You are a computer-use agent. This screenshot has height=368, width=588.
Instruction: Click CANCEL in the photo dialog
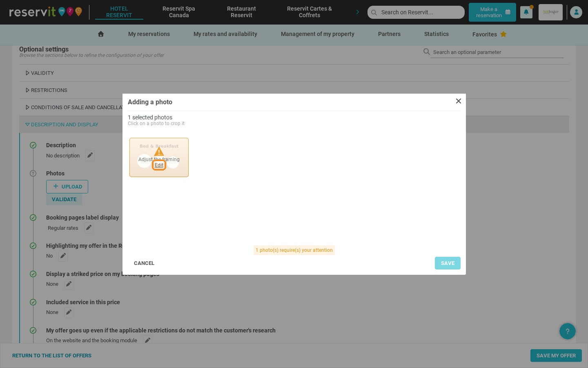click(x=144, y=263)
